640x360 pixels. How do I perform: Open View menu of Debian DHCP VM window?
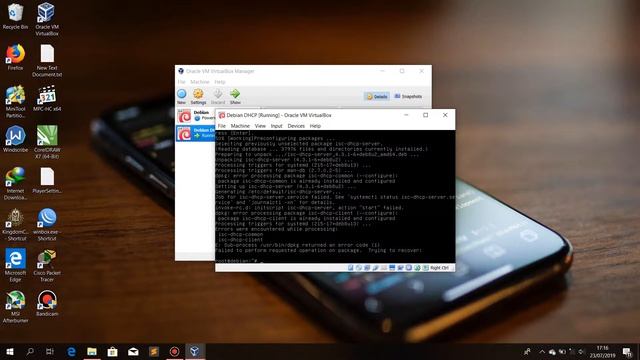pos(260,126)
